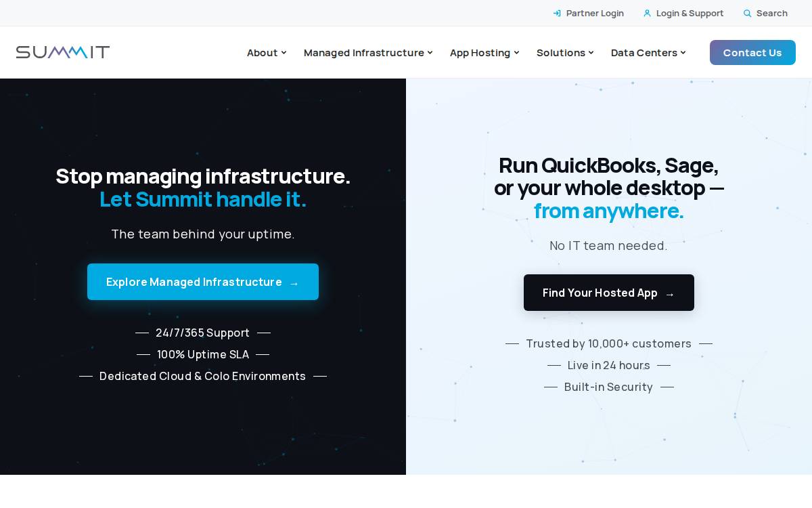
Task: Open the About menu
Action: [267, 52]
